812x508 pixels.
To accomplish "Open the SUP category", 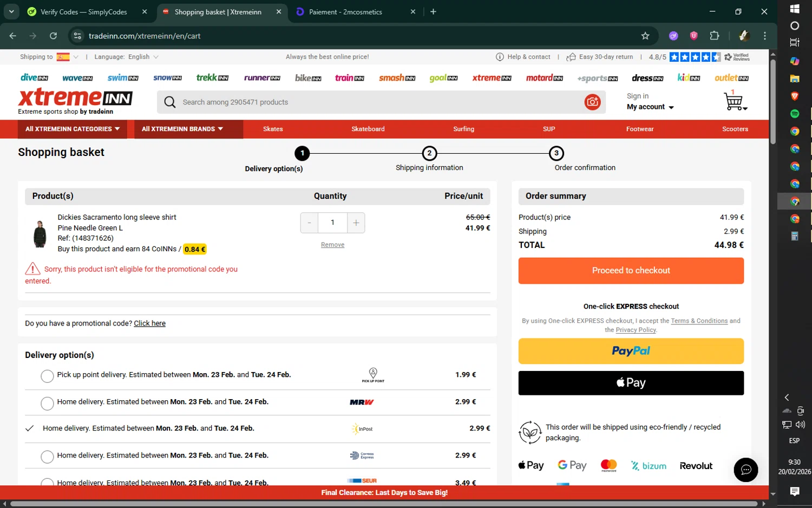I will coord(549,129).
